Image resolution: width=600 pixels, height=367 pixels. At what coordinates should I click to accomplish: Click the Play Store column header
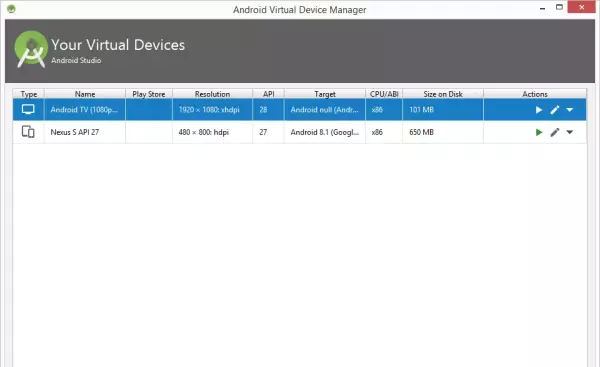click(x=149, y=94)
